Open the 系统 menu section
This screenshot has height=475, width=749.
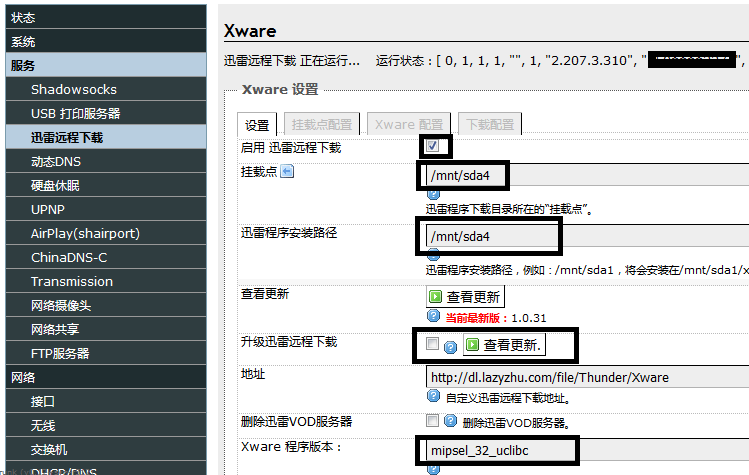pyautogui.click(x=106, y=41)
